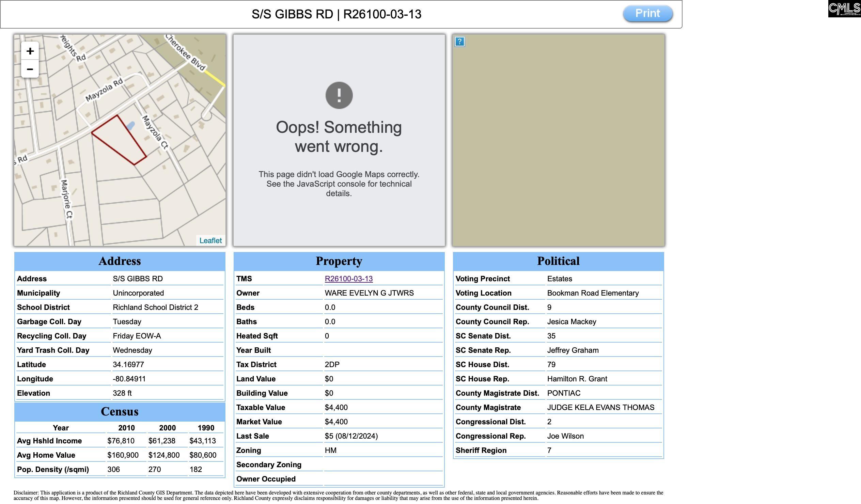The height and width of the screenshot is (504, 861).
Task: Select Last Sale value $5 (08/12/2024)
Action: [x=351, y=436]
